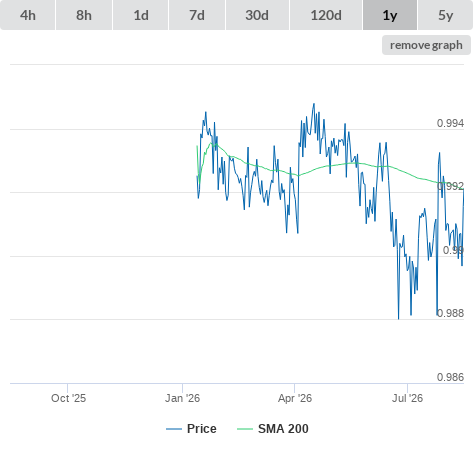Switch chart to 120d range
The height and width of the screenshot is (455, 474).
coord(326,15)
